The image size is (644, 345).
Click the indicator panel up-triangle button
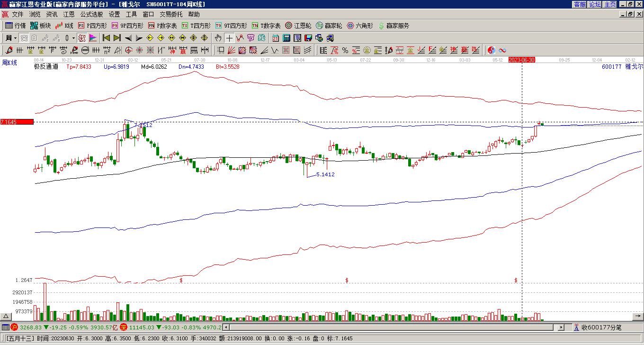coord(6,317)
